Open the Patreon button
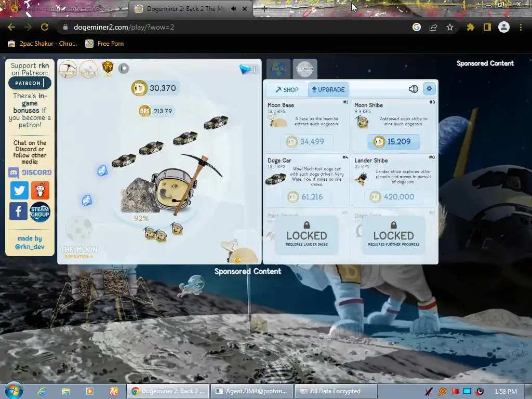 (x=30, y=83)
